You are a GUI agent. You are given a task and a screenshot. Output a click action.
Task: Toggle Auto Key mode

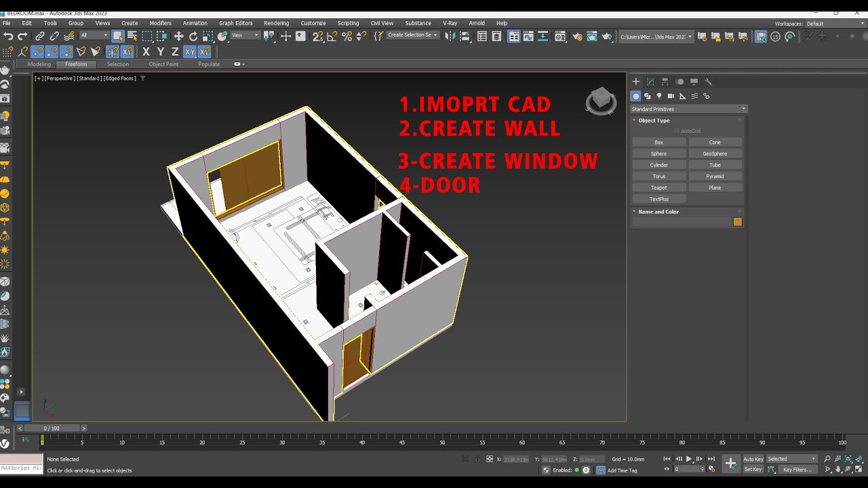pos(753,460)
